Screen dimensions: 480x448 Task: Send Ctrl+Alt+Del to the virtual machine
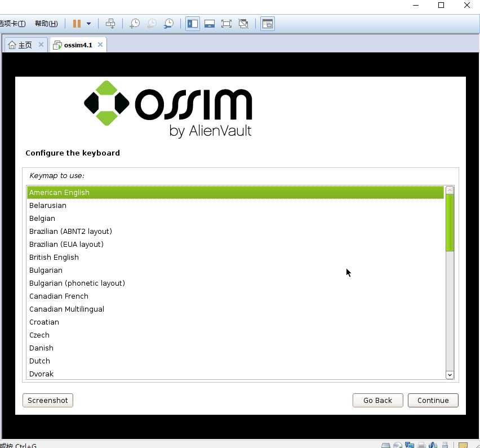(x=110, y=24)
